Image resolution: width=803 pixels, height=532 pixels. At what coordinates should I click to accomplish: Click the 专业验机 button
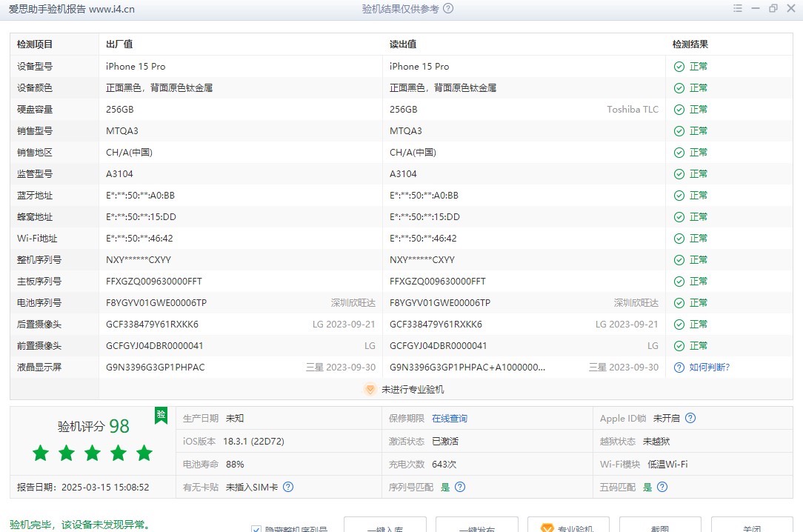coord(568,525)
